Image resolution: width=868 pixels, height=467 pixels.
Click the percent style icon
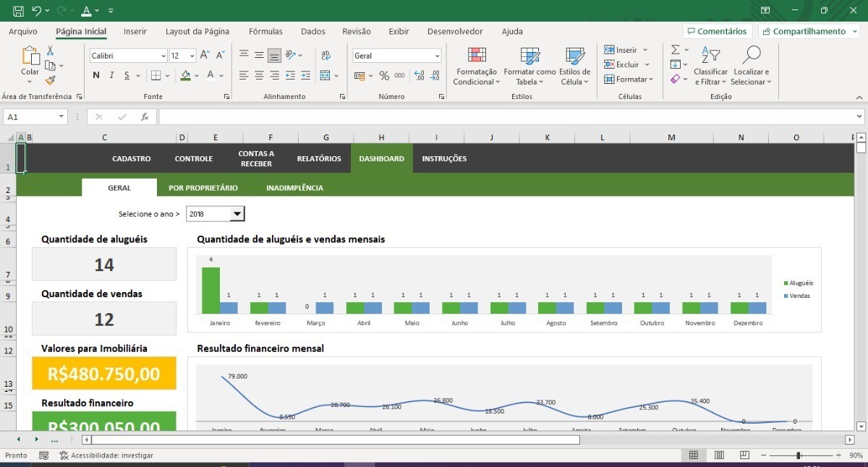383,76
